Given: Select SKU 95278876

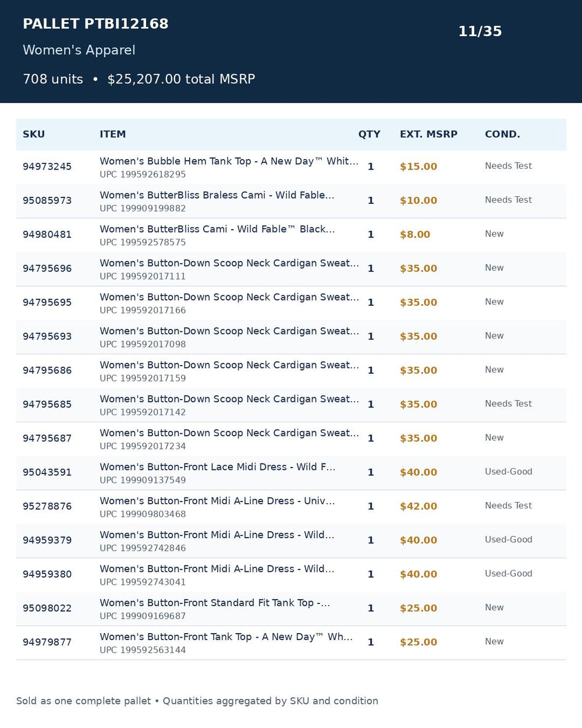Looking at the screenshot, I should [47, 506].
